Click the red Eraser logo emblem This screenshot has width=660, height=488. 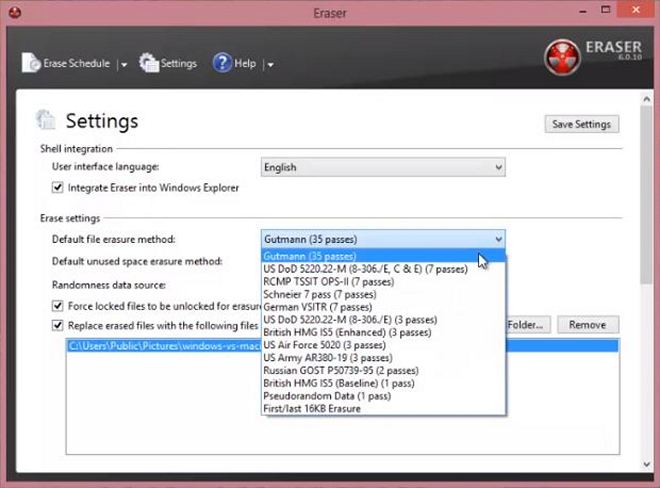click(562, 57)
